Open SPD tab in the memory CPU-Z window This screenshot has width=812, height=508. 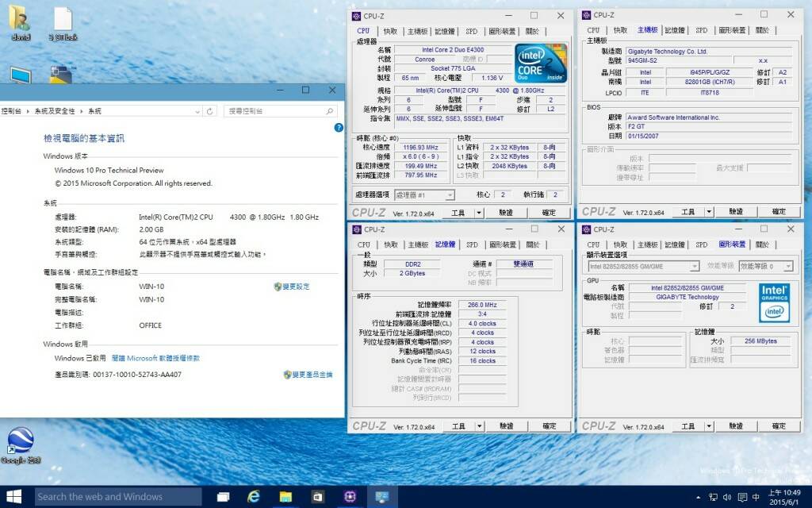tap(472, 244)
